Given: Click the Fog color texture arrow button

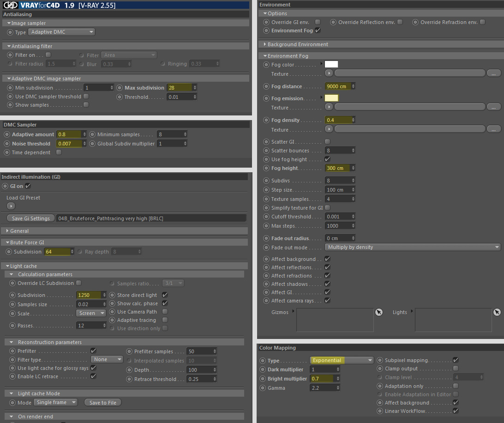Looking at the screenshot, I should [x=329, y=73].
